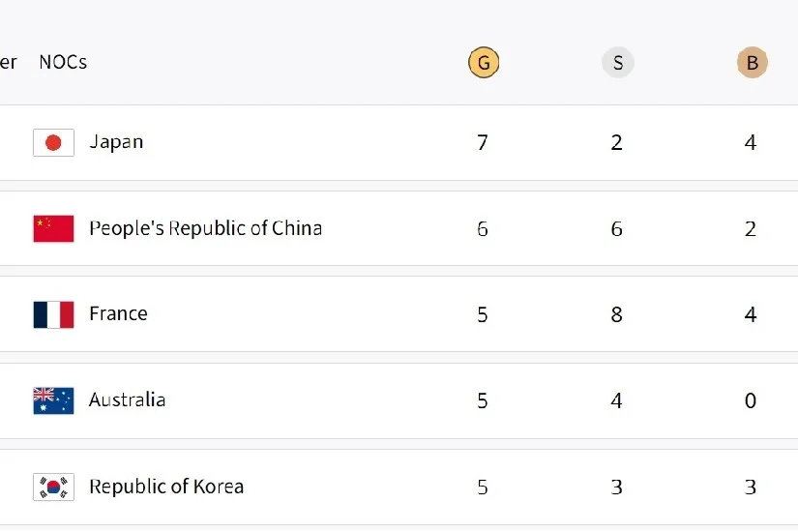798x532 pixels.
Task: Click Japan's bronze medal count 4
Action: tap(751, 142)
